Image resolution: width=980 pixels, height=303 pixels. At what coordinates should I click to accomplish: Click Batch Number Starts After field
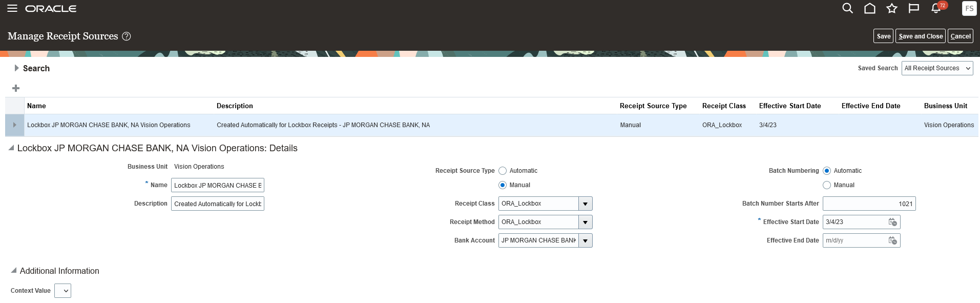point(869,204)
